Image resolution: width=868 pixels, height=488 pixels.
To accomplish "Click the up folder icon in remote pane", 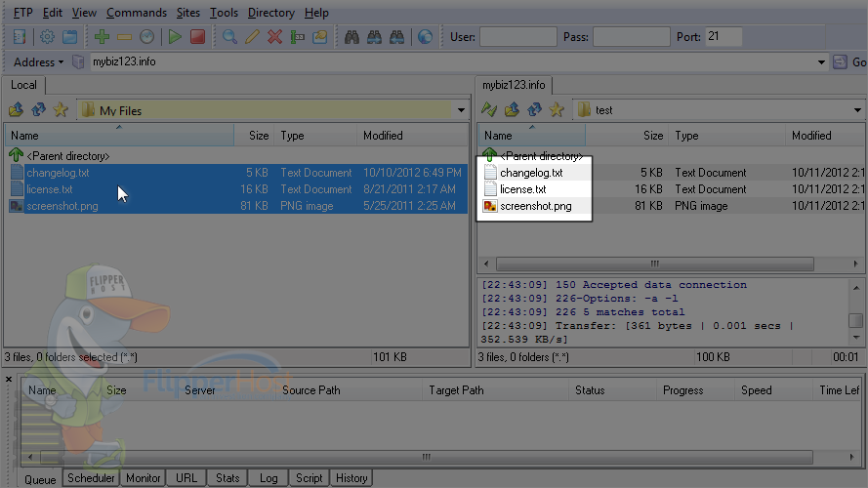I will pos(512,110).
